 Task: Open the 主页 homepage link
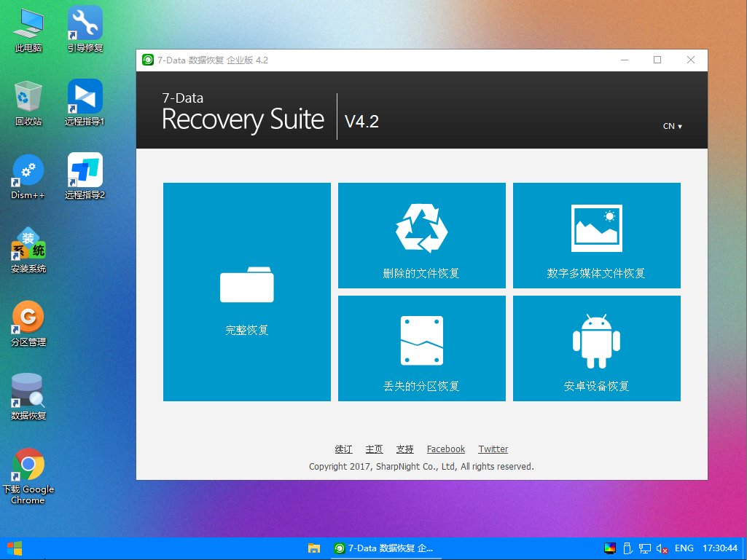coord(374,449)
